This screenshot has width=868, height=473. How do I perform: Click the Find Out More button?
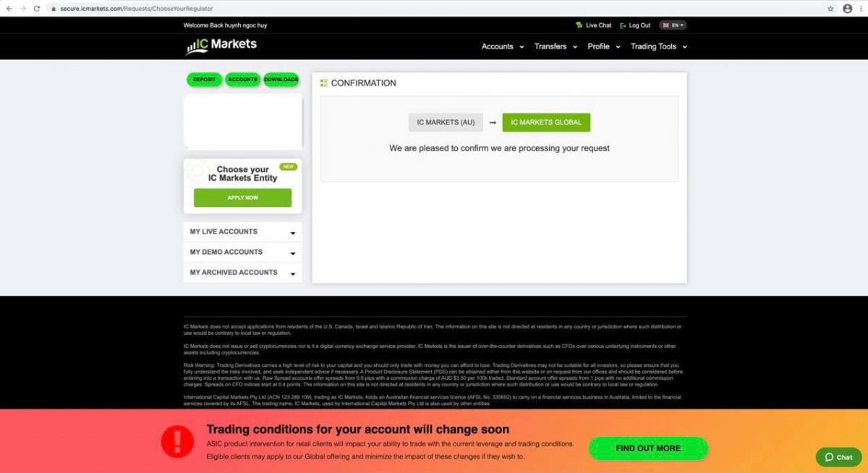(648, 448)
